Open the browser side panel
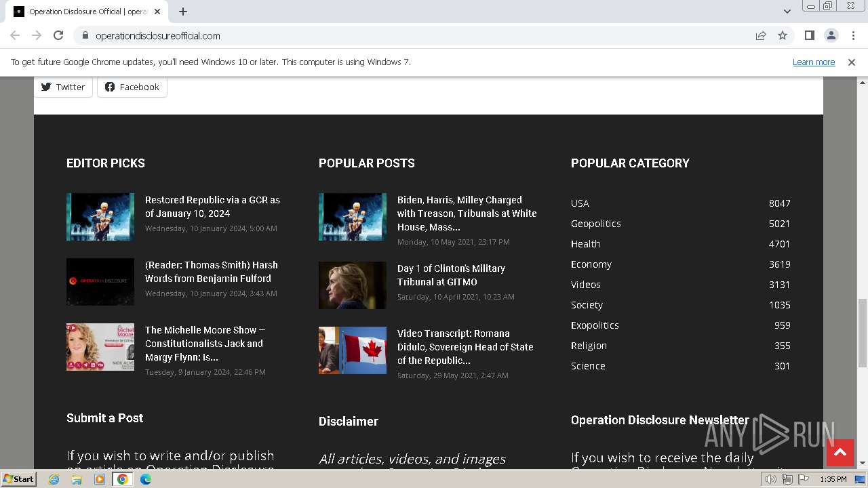 (x=809, y=35)
